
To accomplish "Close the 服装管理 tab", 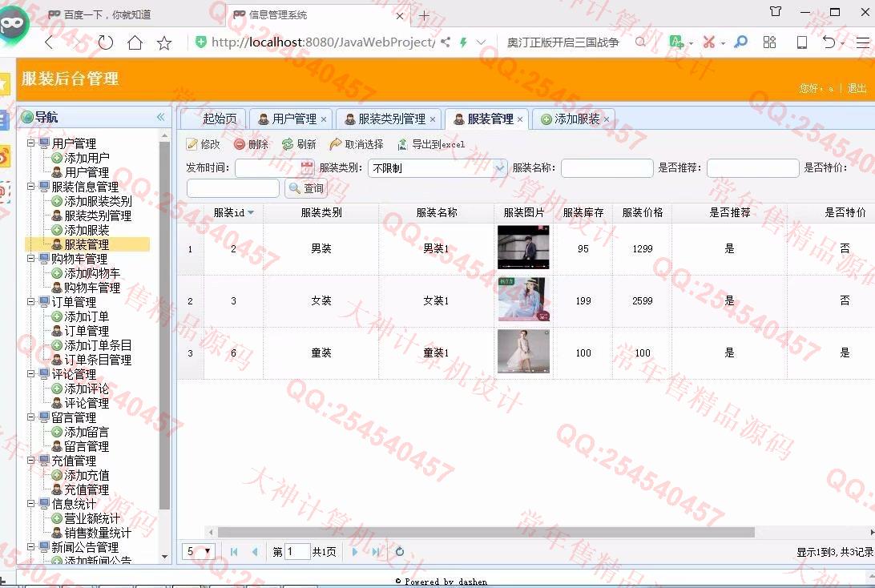I will [520, 119].
